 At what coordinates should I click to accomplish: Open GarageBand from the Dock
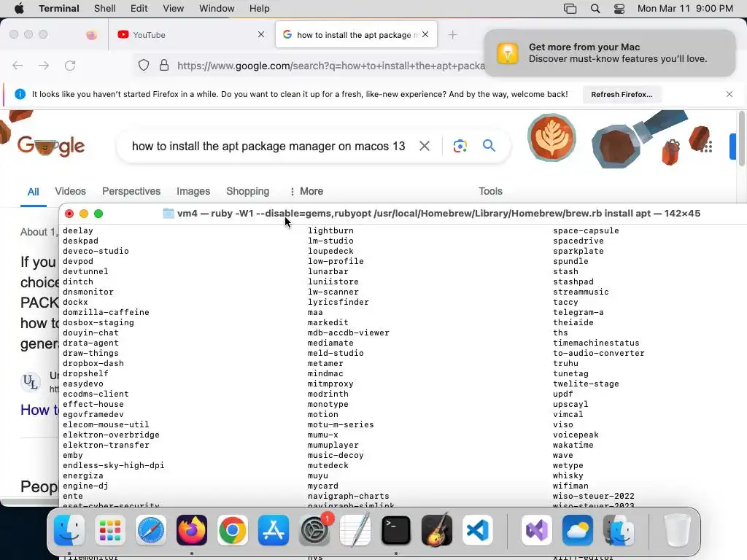click(437, 530)
